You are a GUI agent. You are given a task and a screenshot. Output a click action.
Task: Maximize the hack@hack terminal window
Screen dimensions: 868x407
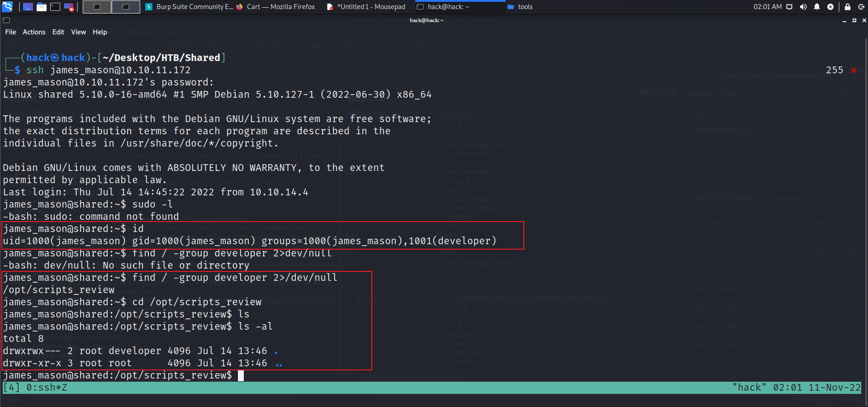tap(854, 20)
